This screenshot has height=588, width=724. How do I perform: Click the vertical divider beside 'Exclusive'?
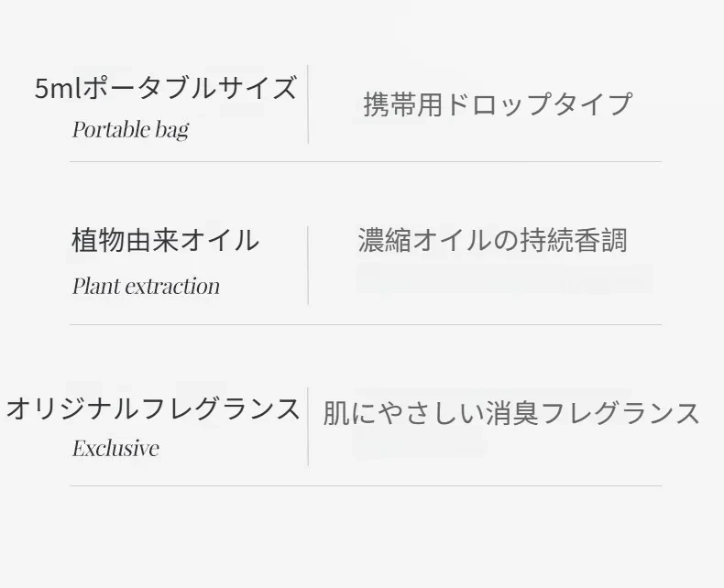(x=308, y=427)
